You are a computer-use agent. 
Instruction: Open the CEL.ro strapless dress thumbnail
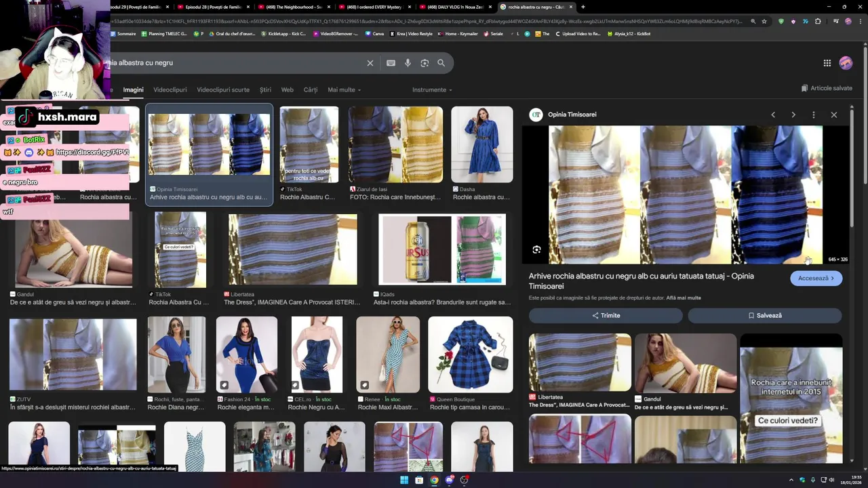pos(317,354)
